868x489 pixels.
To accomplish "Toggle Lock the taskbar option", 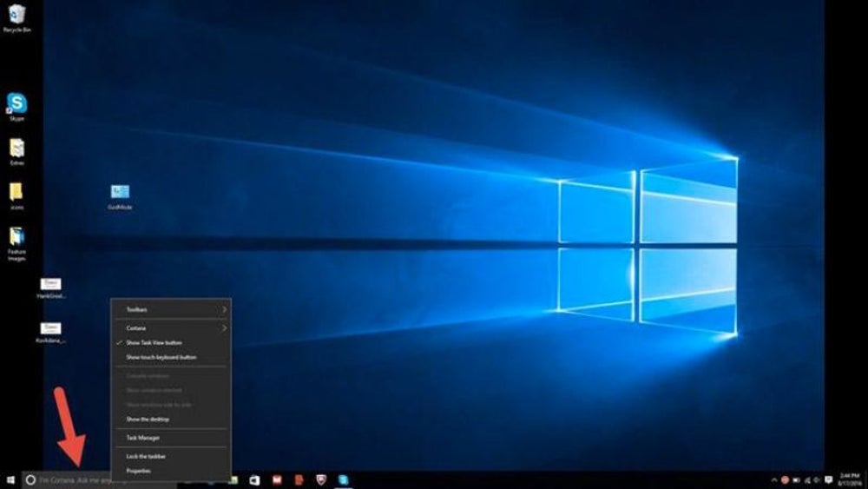I will [171, 456].
